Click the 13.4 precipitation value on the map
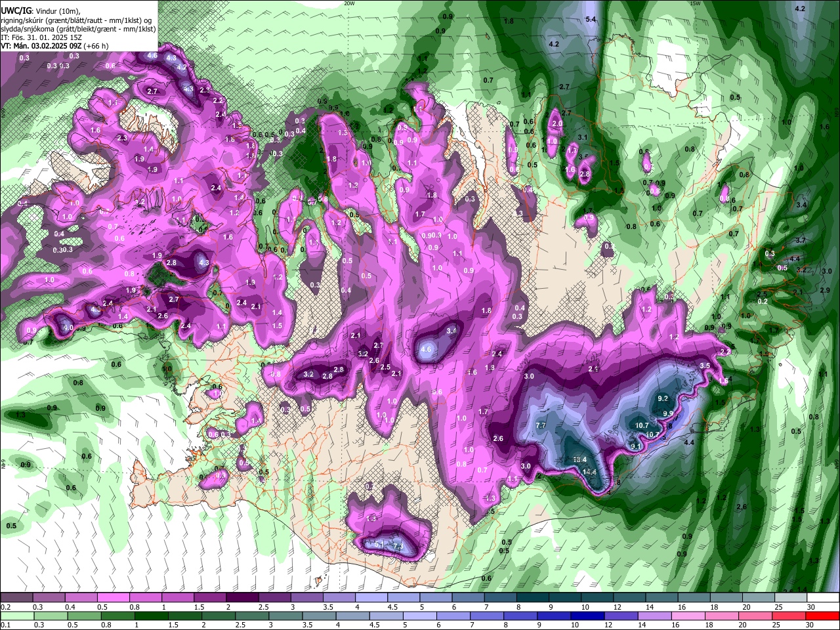The image size is (840, 630). (579, 460)
